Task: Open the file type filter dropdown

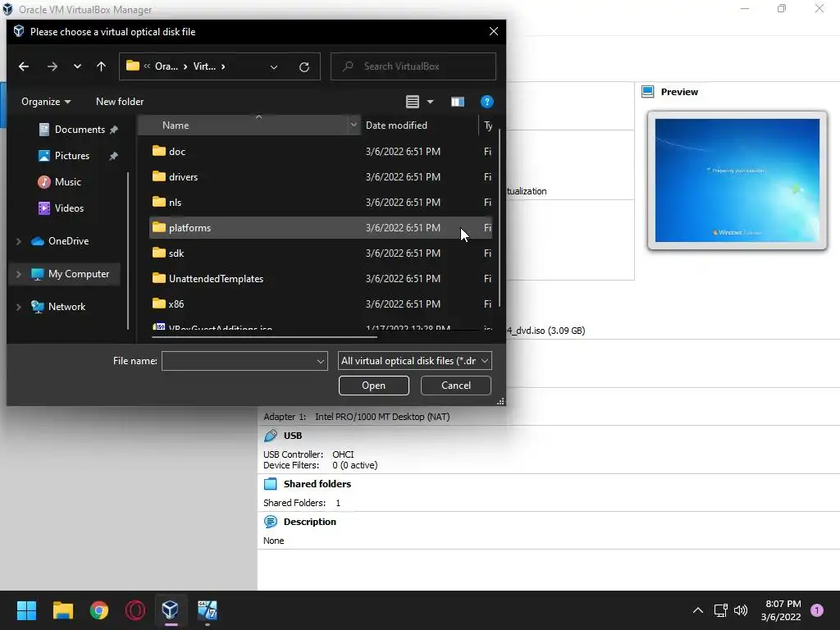Action: pyautogui.click(x=414, y=361)
